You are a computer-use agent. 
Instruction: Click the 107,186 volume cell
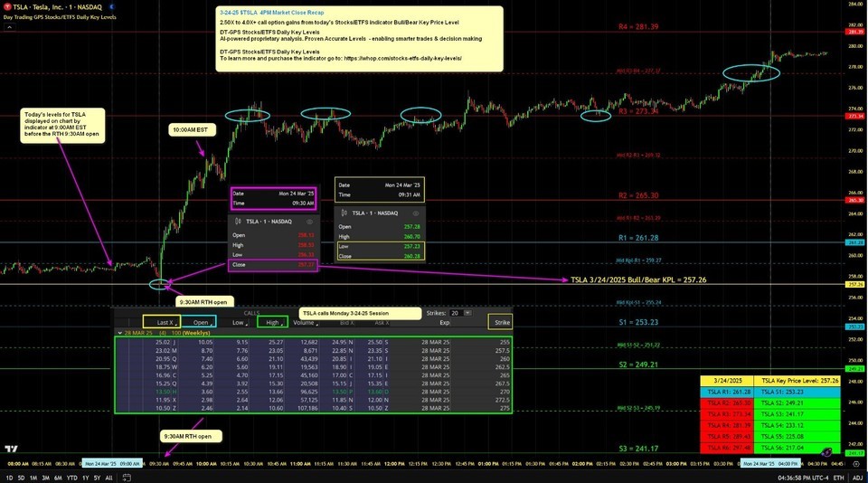(x=307, y=408)
